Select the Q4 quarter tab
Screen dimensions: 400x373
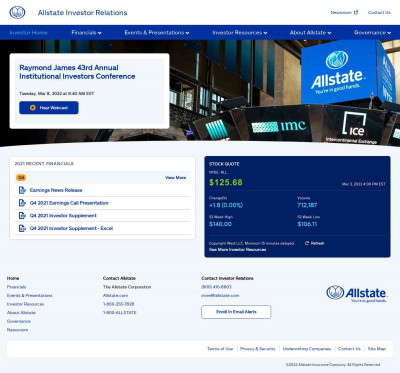(x=21, y=178)
